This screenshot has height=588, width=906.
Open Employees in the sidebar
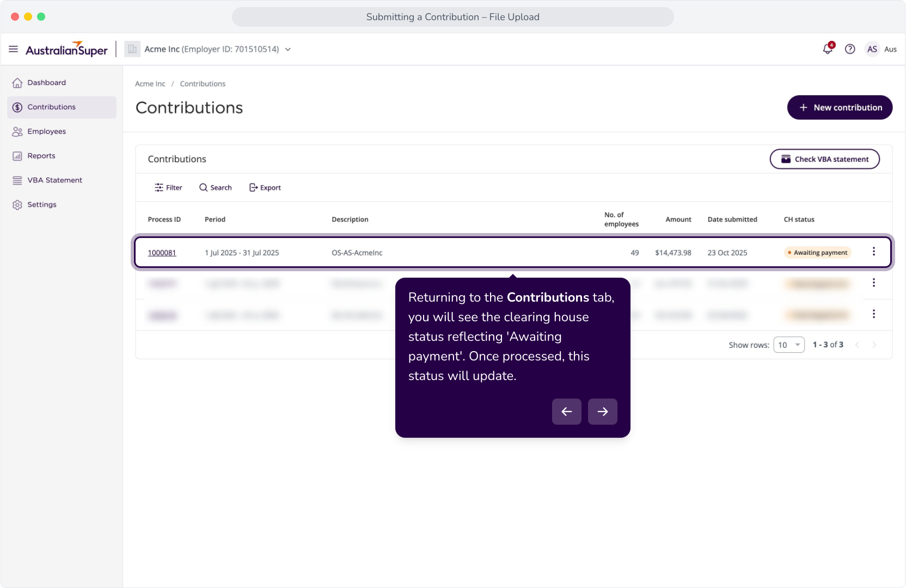[62, 132]
